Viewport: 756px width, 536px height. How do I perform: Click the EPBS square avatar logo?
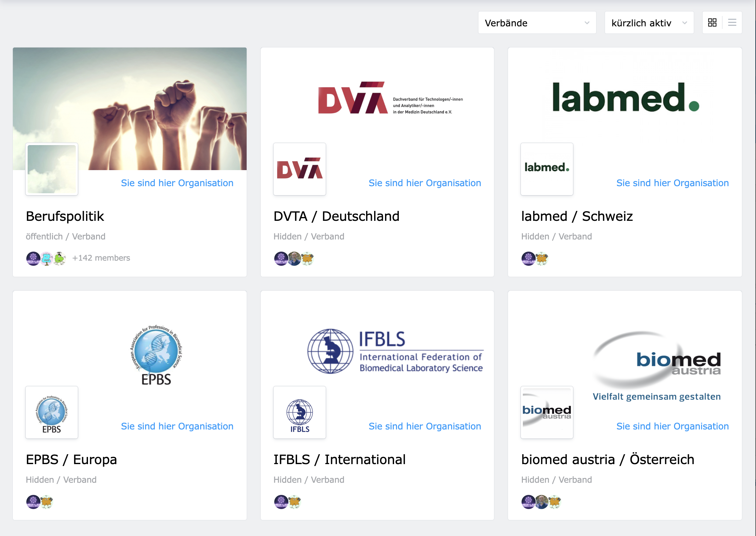click(52, 412)
